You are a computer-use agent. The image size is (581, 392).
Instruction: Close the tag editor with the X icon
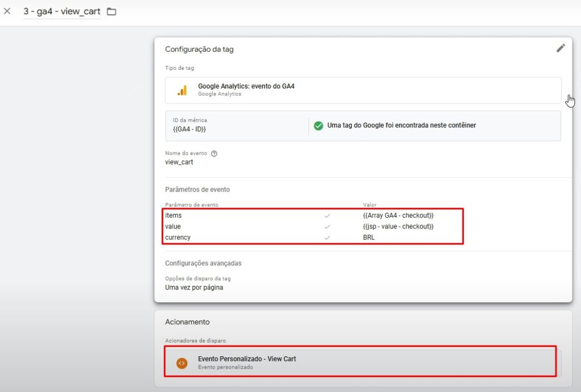7,11
